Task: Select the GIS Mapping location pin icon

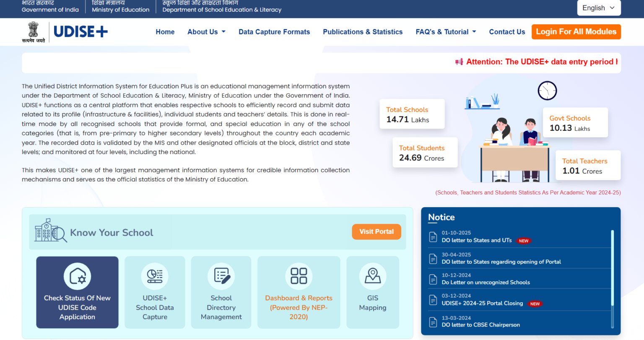Action: pyautogui.click(x=373, y=276)
